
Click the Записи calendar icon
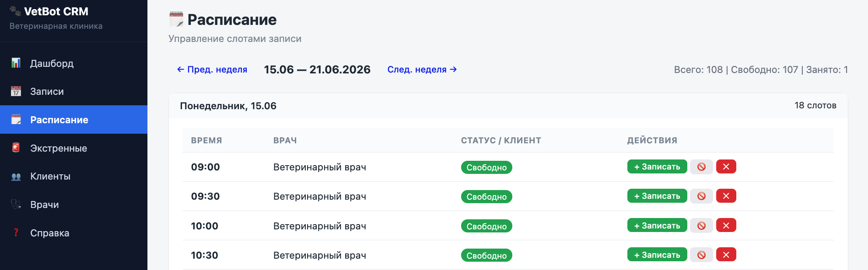point(16,91)
